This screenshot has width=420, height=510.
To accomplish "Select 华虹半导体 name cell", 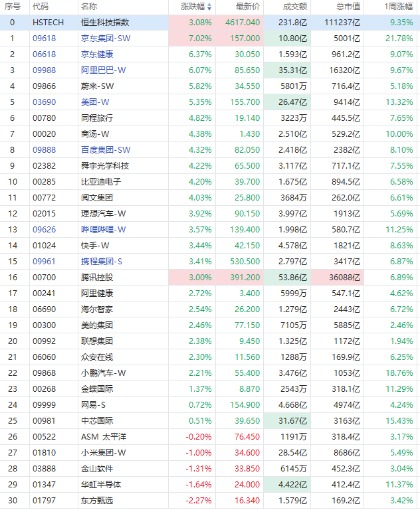I will click(101, 485).
